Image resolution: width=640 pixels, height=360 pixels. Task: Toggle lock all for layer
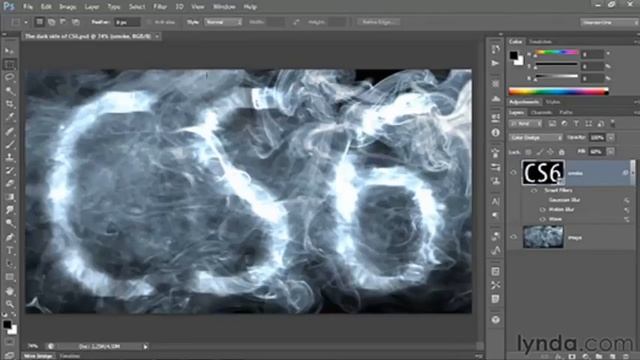pos(562,152)
